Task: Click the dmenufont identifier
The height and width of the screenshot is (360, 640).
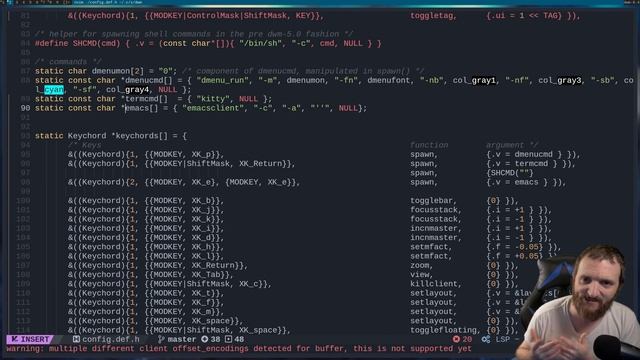Action: point(389,80)
